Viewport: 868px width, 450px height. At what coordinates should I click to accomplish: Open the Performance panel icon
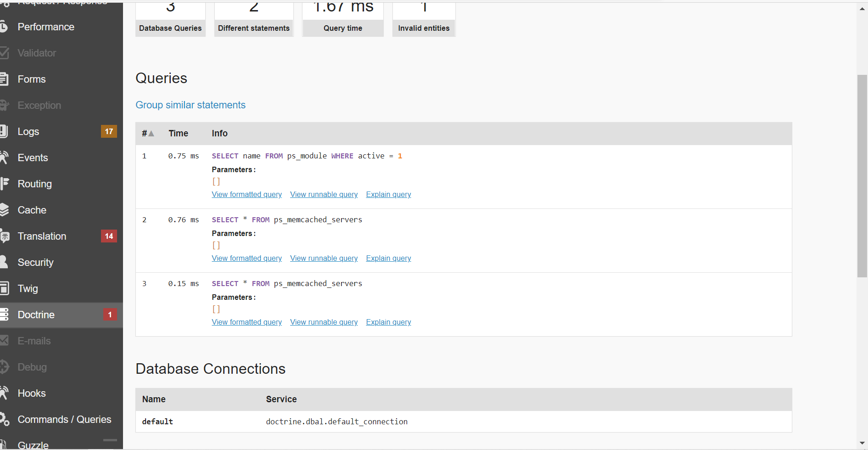pyautogui.click(x=4, y=27)
